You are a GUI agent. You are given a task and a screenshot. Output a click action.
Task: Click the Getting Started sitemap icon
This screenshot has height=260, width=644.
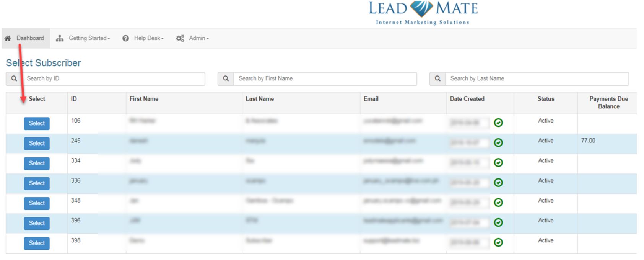(60, 38)
